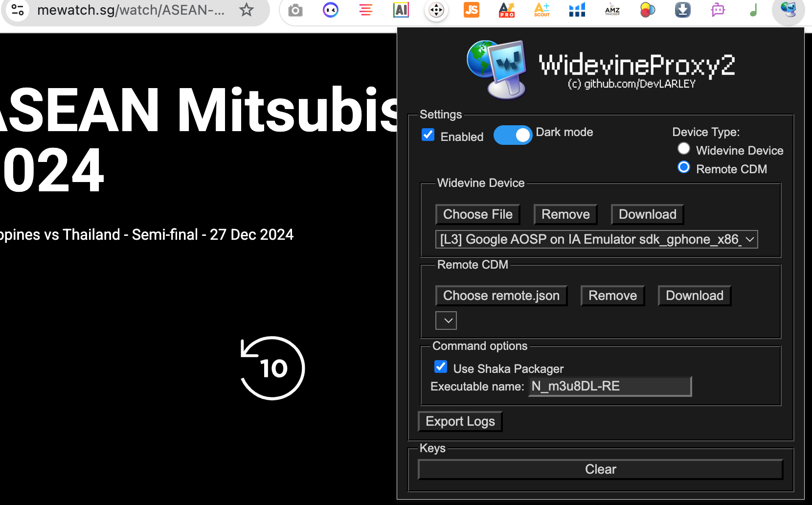Clear the Keys list

coord(601,469)
